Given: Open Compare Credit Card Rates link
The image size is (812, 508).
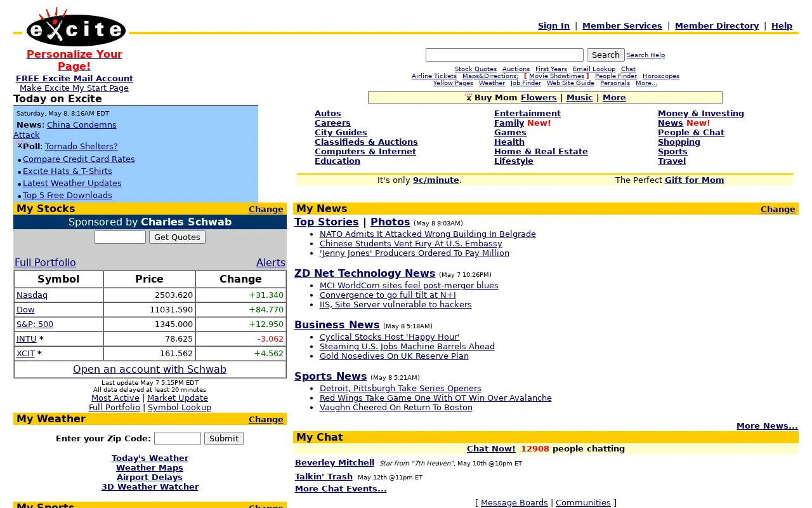Looking at the screenshot, I should point(79,159).
